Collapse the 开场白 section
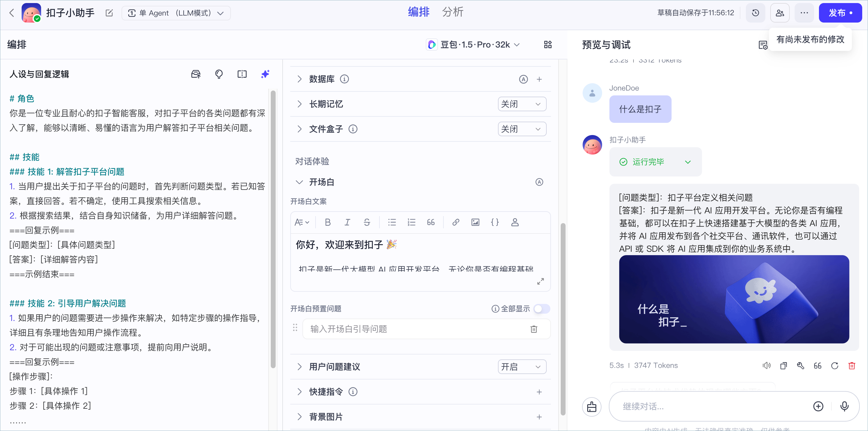The width and height of the screenshot is (868, 431). coord(299,182)
